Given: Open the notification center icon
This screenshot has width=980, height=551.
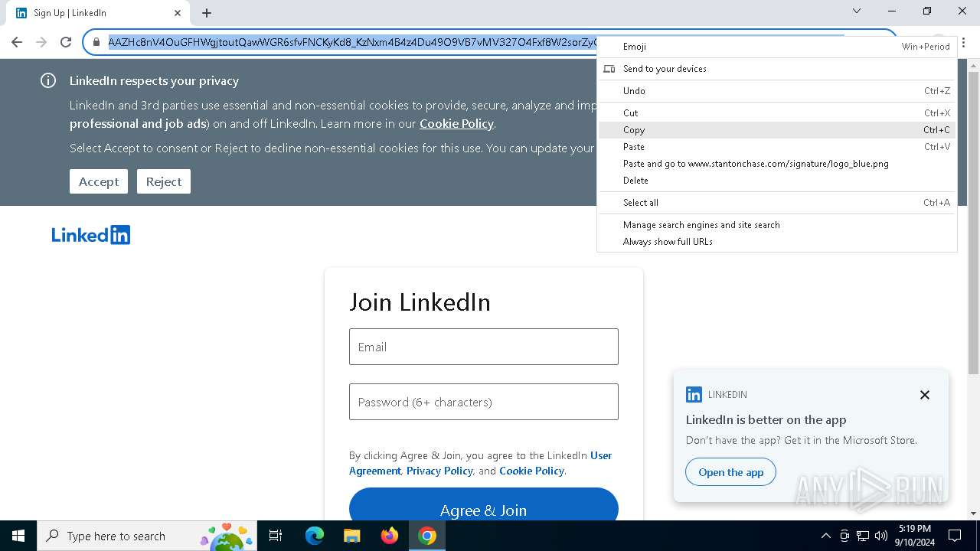Looking at the screenshot, I should tap(955, 536).
